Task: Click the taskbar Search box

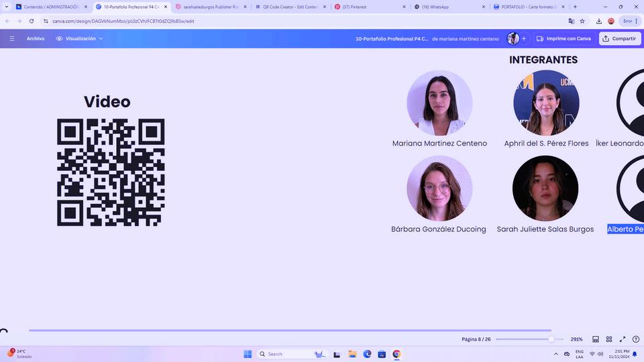Action: (x=292, y=354)
